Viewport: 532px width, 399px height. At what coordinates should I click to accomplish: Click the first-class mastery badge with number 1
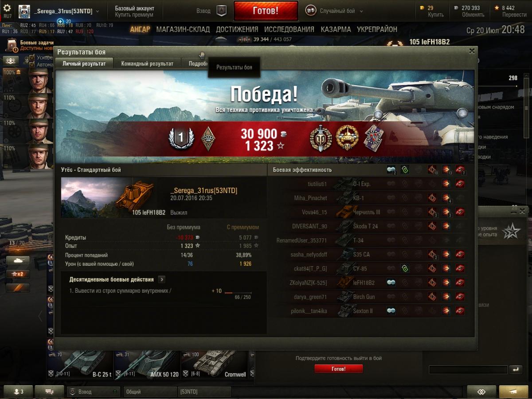coord(181,139)
